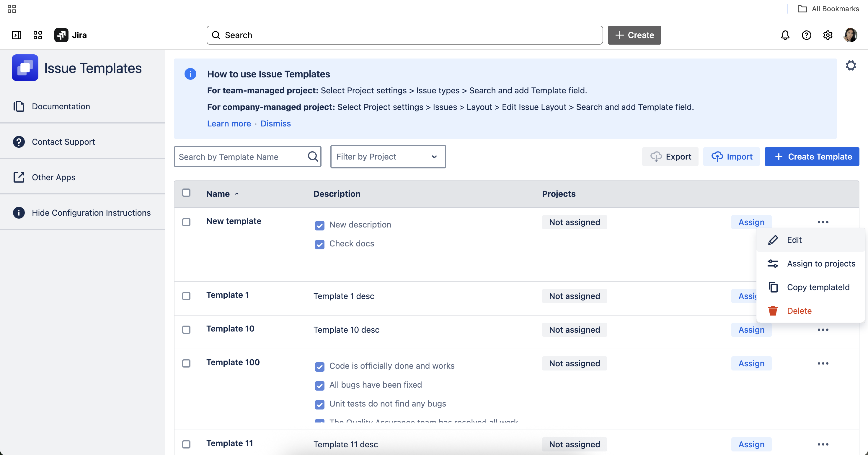868x455 pixels.
Task: Tick the select-all checkbox in table header
Action: pos(186,193)
